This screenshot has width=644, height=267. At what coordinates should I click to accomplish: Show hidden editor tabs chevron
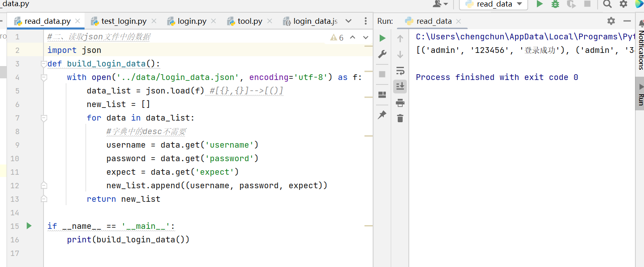click(348, 21)
